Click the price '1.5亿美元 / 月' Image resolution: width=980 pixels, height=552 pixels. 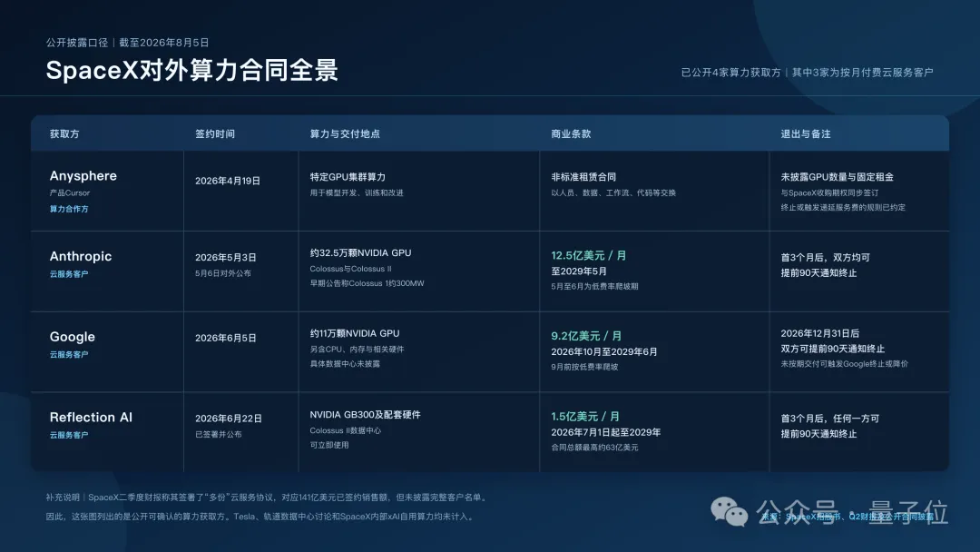(585, 417)
